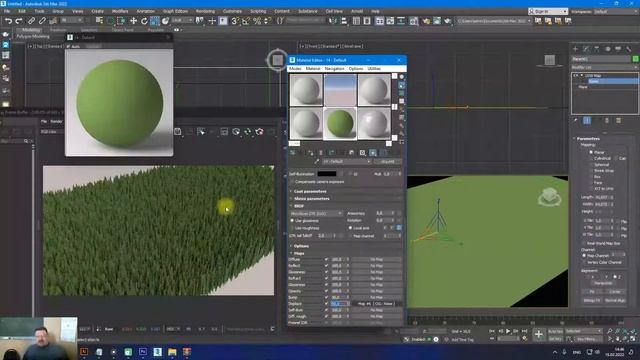Expand the Coat parameters rollout
Image resolution: width=640 pixels, height=360 pixels.
[x=310, y=191]
